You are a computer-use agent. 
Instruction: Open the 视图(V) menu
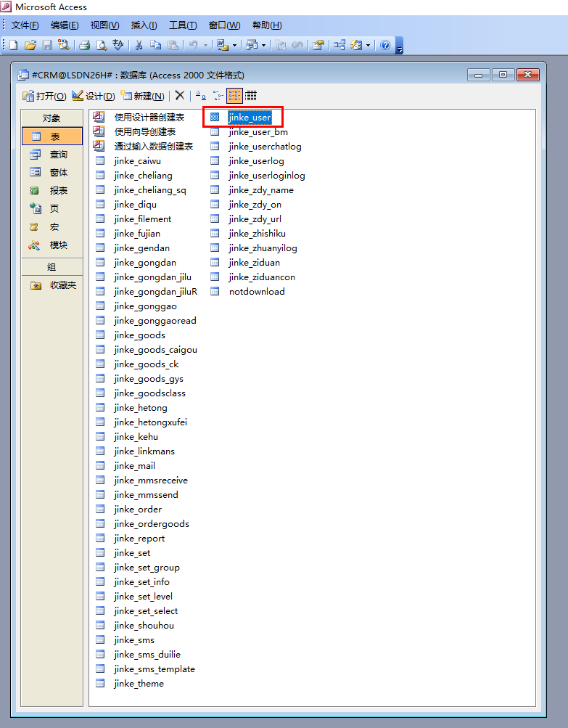coord(104,25)
